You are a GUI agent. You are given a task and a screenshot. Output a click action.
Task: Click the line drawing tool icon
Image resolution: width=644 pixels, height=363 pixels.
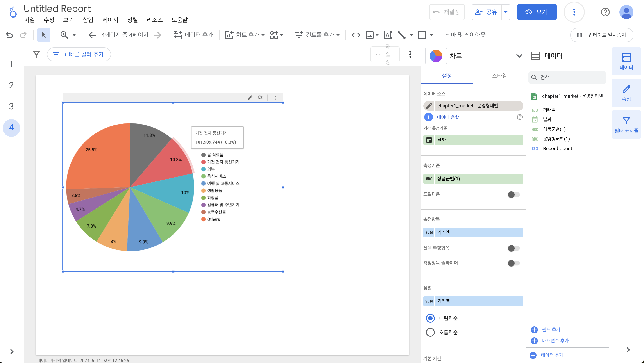(x=401, y=35)
